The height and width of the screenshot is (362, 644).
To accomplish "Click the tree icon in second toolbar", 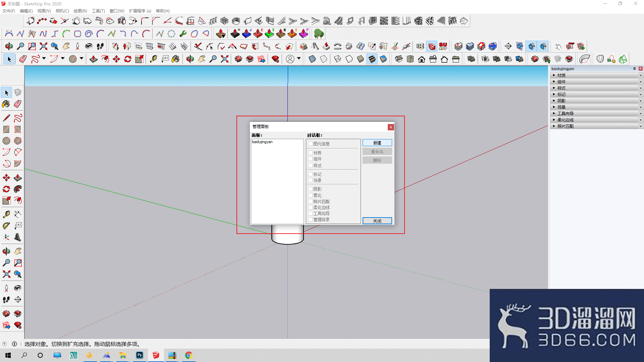I will click(319, 34).
